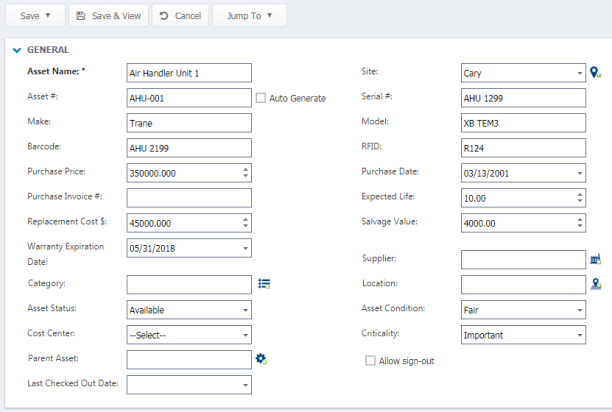Decrease the Replacement Cost value

click(x=246, y=226)
